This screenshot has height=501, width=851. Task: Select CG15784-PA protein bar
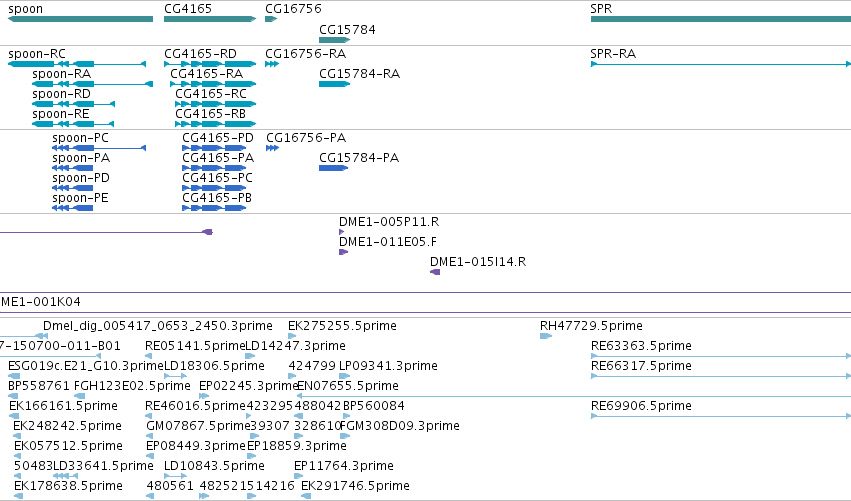click(x=333, y=168)
